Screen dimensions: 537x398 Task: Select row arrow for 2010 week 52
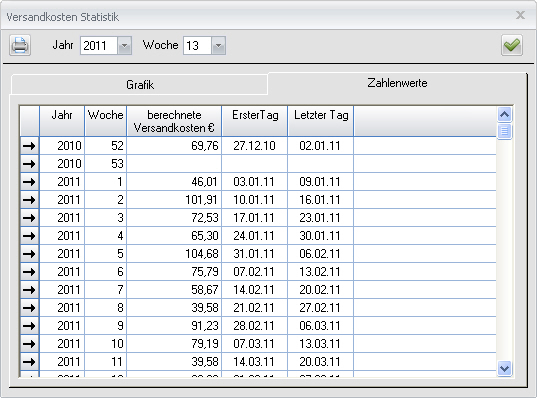click(x=29, y=146)
